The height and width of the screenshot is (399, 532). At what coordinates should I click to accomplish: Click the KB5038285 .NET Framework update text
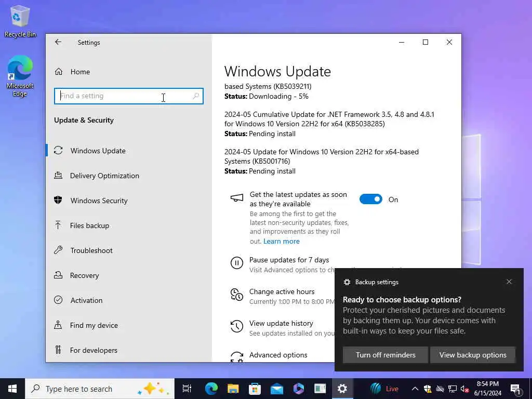[329, 119]
